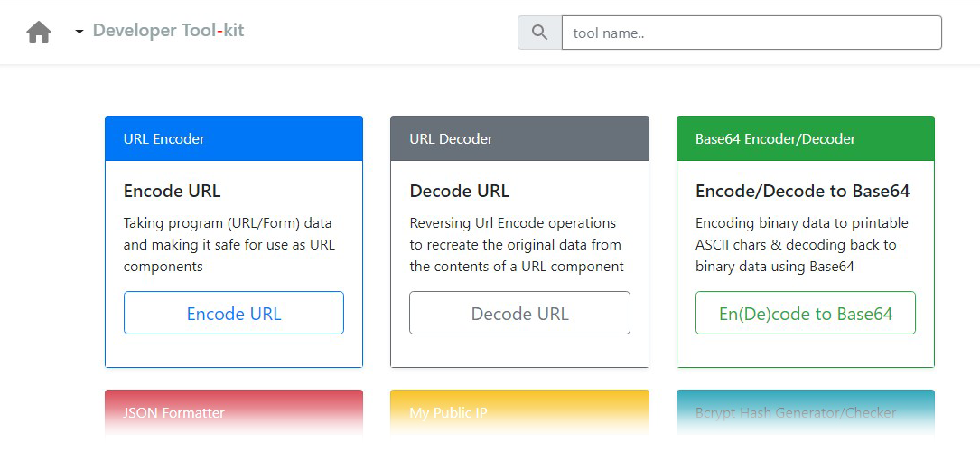Click the Decode URL card title

(460, 191)
